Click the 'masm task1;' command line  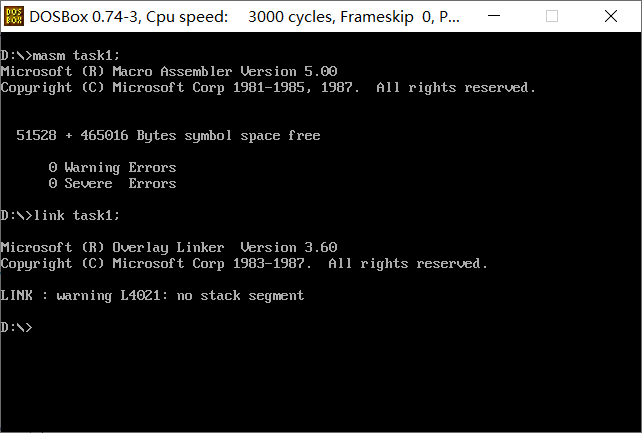60,55
